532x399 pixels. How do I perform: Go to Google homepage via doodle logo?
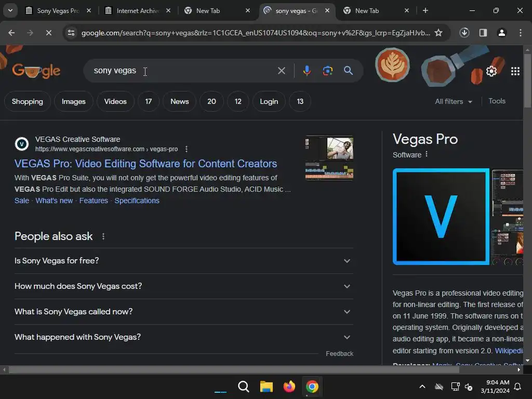coord(36,71)
